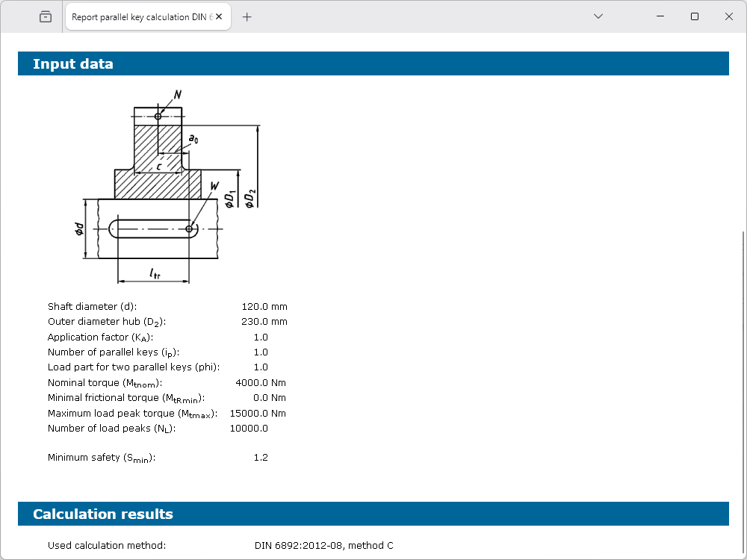
Task: Click the minimum safety value 1.2
Action: [261, 458]
